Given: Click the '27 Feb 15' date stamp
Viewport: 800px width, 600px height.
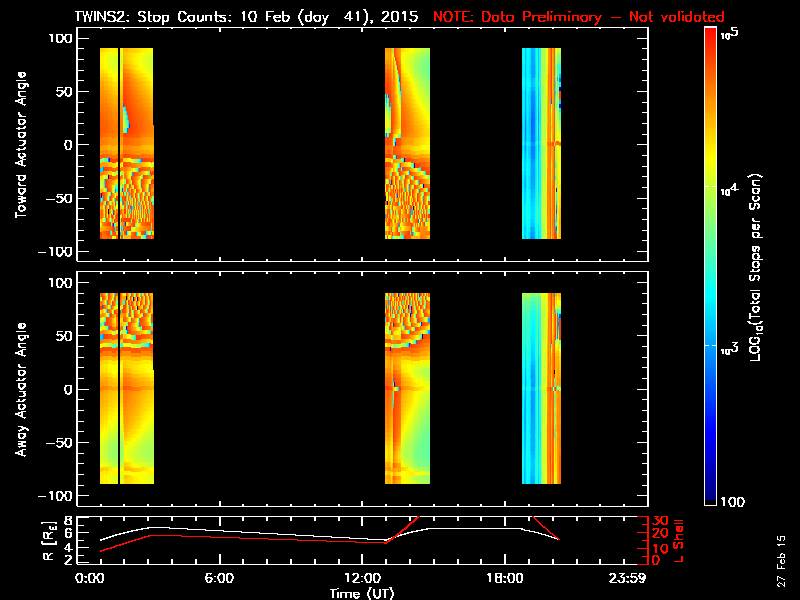Looking at the screenshot, I should tap(781, 561).
